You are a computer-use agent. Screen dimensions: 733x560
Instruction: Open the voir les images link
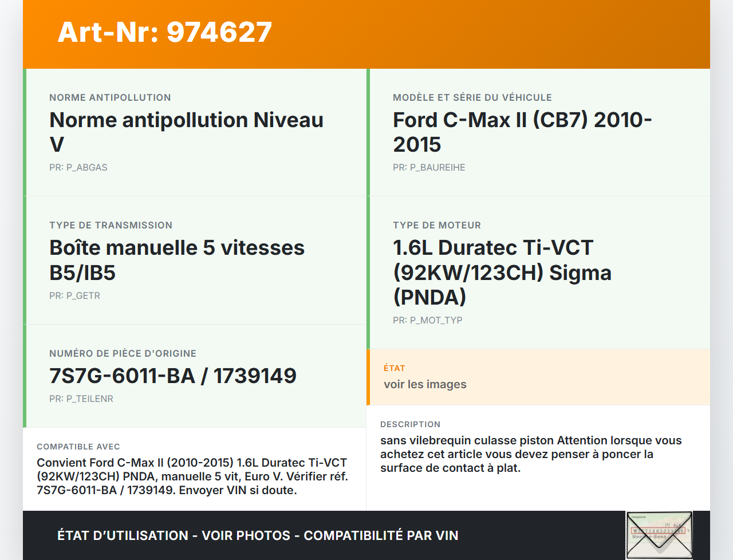[x=425, y=384]
